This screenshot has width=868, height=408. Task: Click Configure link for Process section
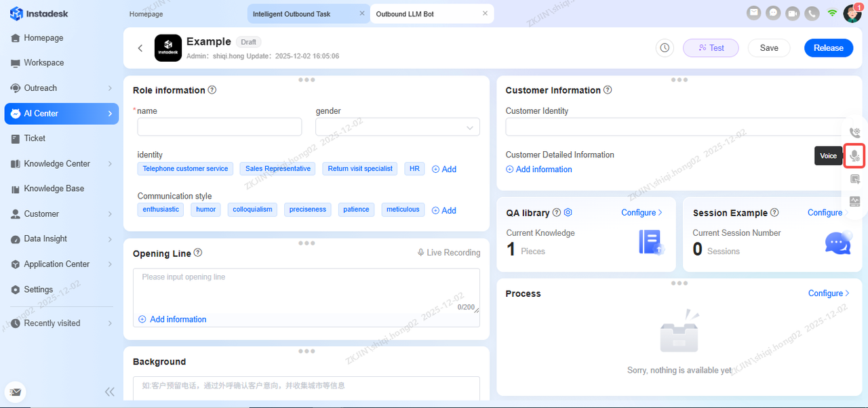(x=829, y=293)
